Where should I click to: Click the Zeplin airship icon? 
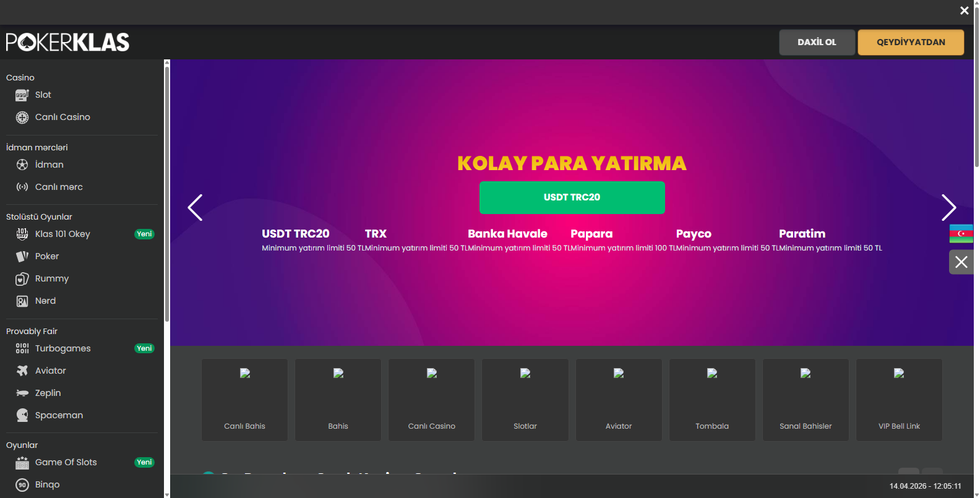click(22, 393)
